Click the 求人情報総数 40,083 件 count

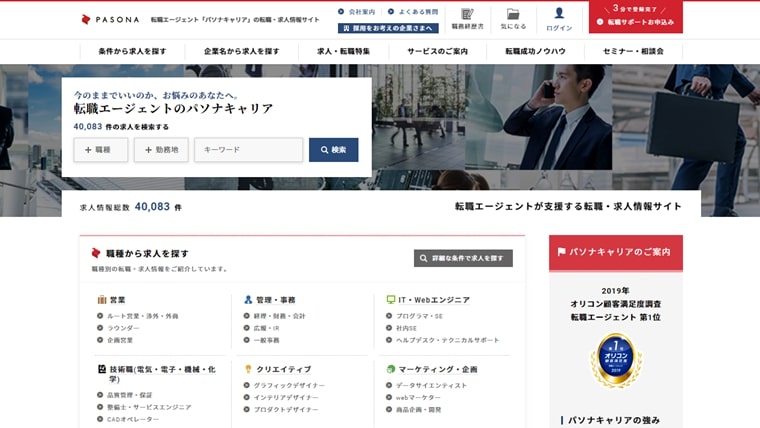coord(131,207)
